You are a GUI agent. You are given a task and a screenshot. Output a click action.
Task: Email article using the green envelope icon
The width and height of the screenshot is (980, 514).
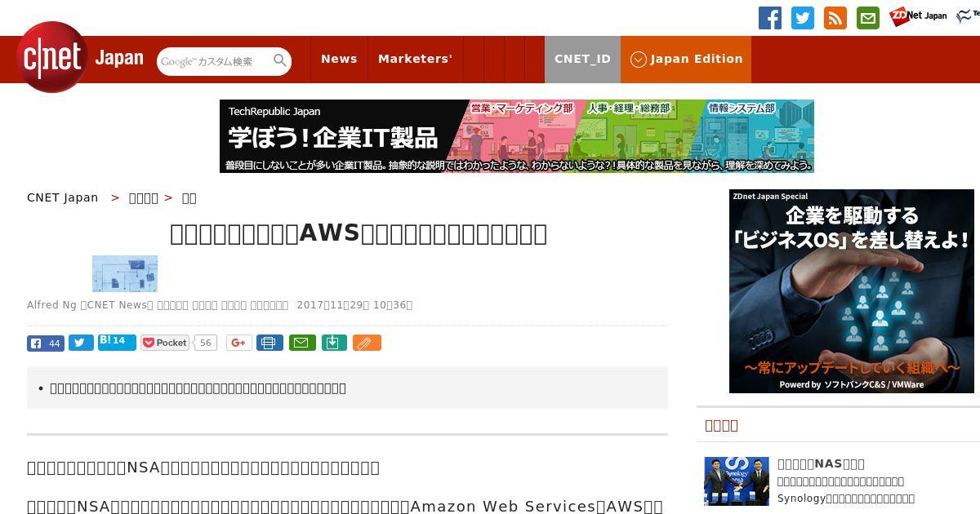pyautogui.click(x=301, y=343)
